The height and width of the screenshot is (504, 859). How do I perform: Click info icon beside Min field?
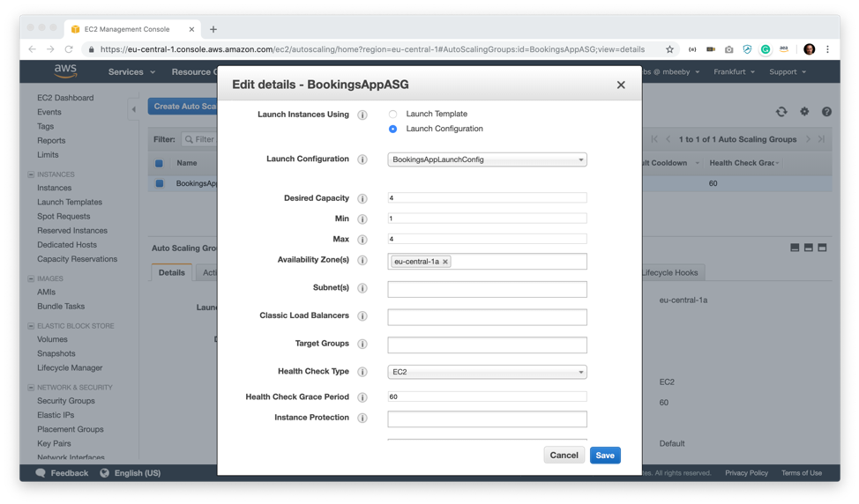[x=362, y=219]
